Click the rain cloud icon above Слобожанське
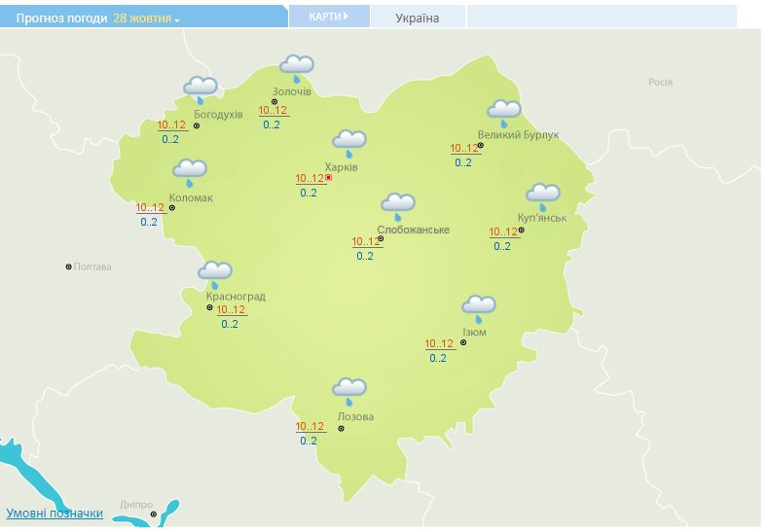Viewport: 767px width, 532px height. pos(398,207)
